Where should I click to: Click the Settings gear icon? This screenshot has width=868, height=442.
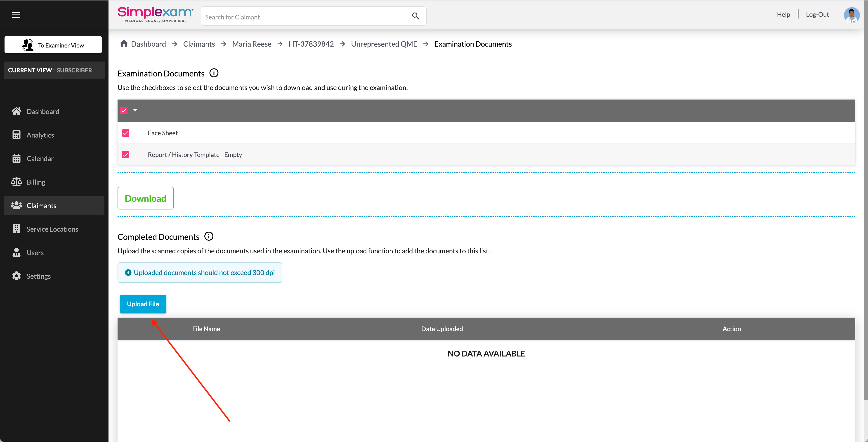(x=16, y=276)
